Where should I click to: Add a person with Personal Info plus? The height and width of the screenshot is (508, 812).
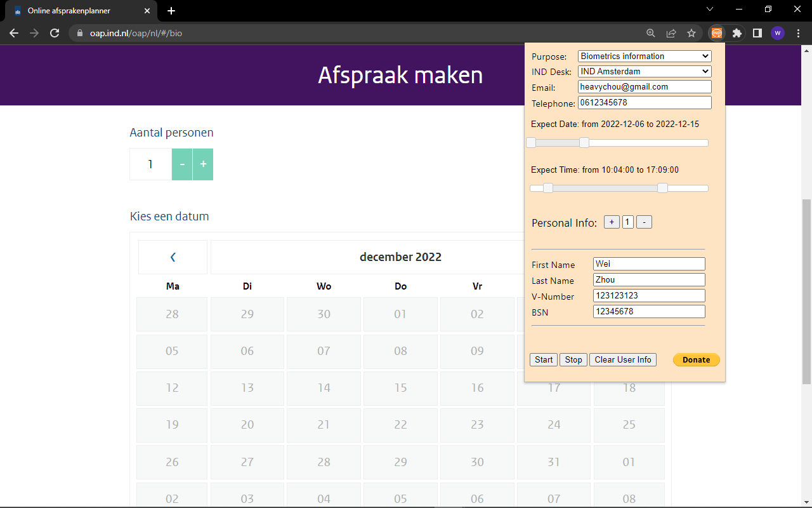[612, 222]
